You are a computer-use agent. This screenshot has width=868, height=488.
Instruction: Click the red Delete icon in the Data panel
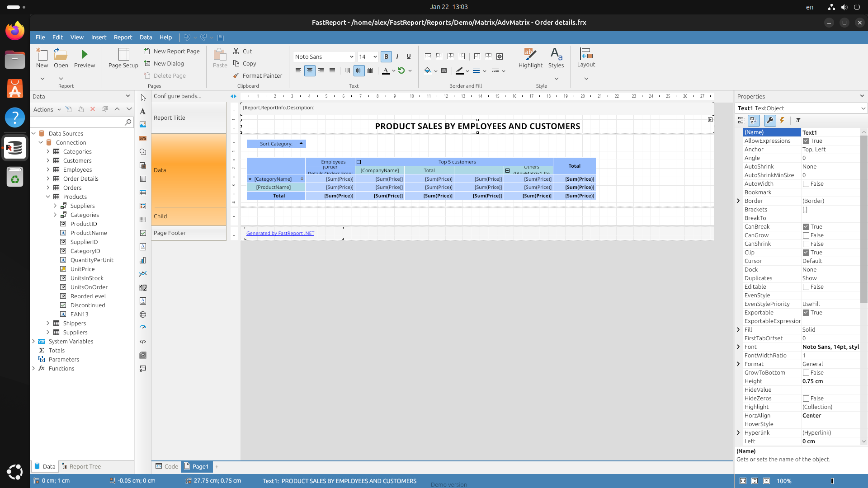coord(93,109)
